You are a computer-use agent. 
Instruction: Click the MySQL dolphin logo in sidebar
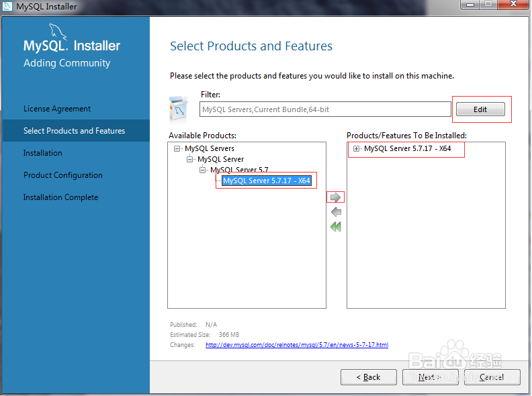coord(58,32)
